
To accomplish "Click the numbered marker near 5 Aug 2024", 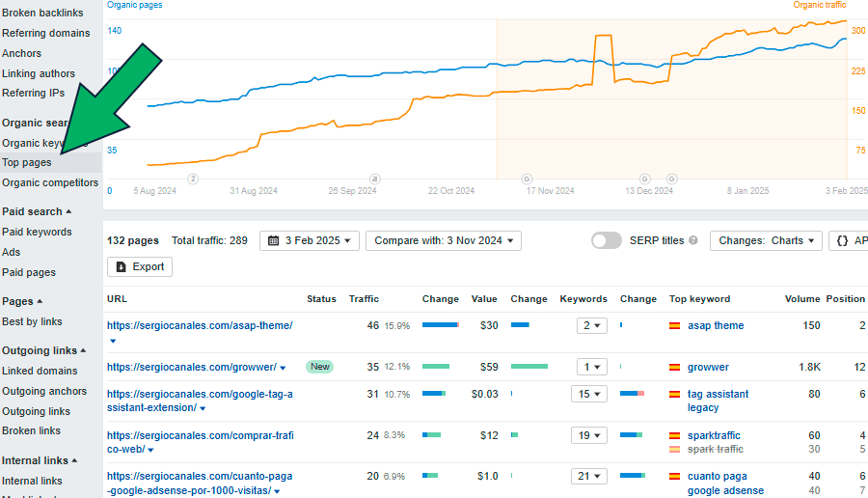I will [193, 179].
